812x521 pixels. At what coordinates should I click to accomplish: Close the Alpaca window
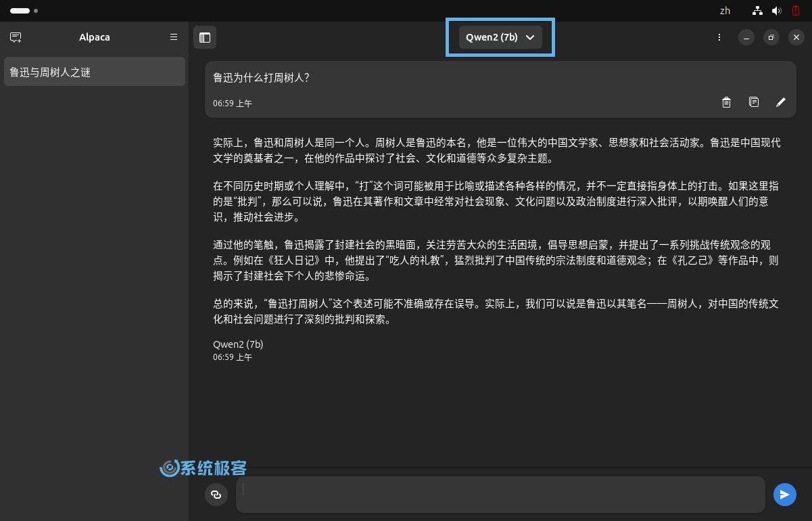796,37
